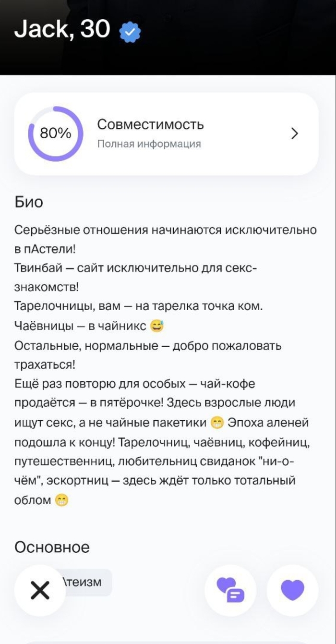336x644 pixels.
Task: Tap the heart with message bubble button
Action: pyautogui.click(x=230, y=591)
